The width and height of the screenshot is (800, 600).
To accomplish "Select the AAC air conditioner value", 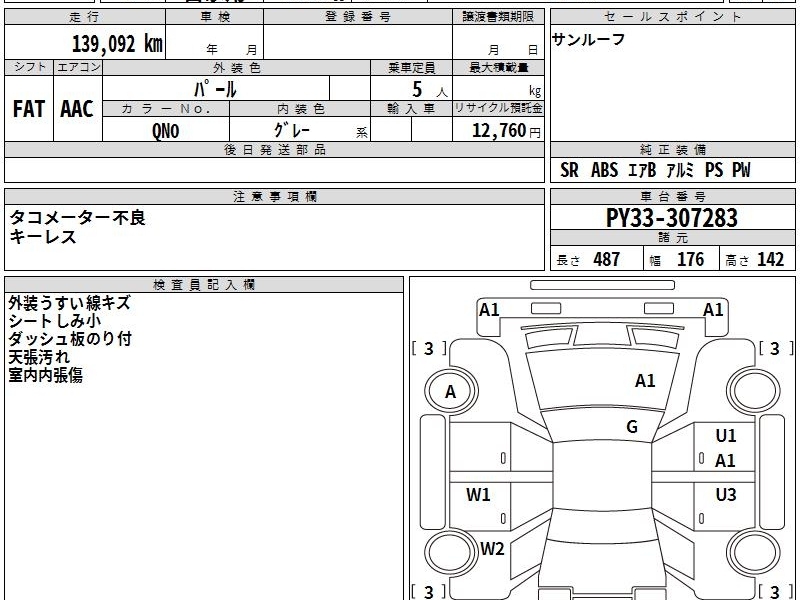I will pyautogui.click(x=77, y=109).
